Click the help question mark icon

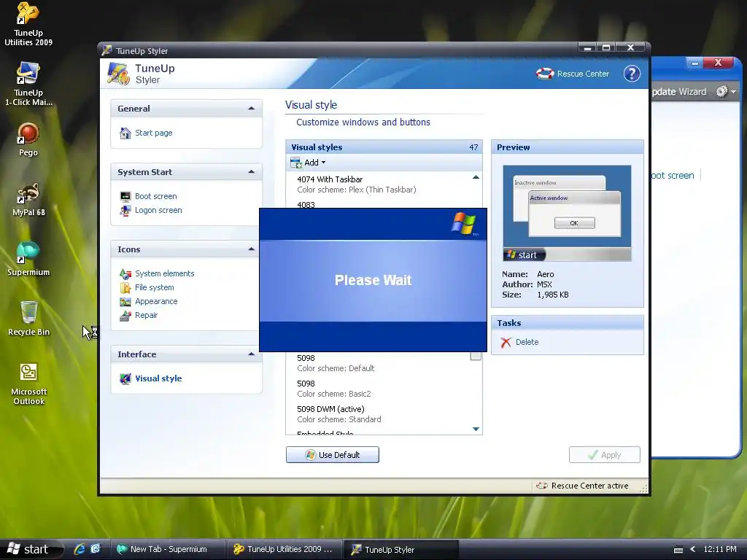click(x=632, y=74)
